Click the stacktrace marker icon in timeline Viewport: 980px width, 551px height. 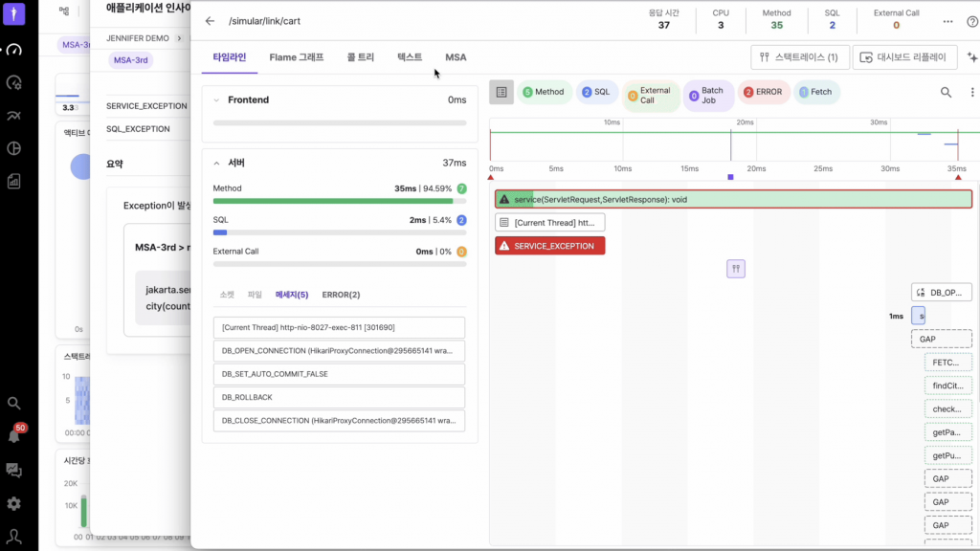pos(735,269)
